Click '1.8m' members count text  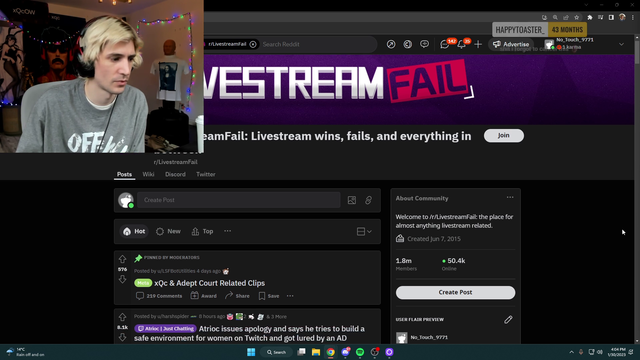coord(404,260)
